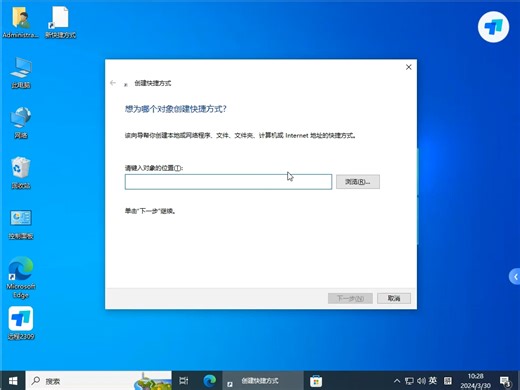The width and height of the screenshot is (520, 390).
Task: Switch the 英 input language indicator
Action: tap(433, 380)
